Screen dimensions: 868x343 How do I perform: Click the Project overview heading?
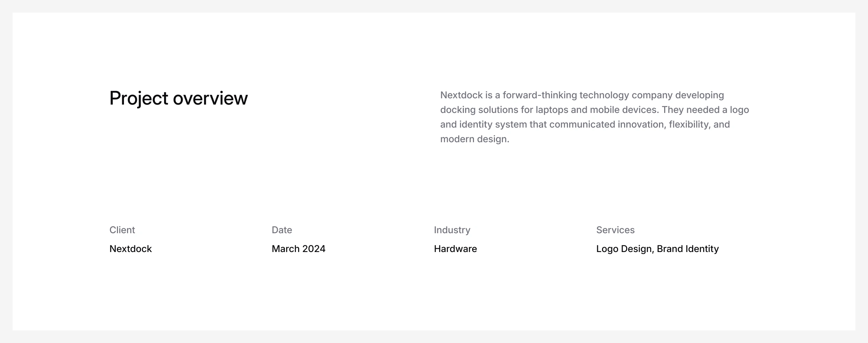click(178, 98)
